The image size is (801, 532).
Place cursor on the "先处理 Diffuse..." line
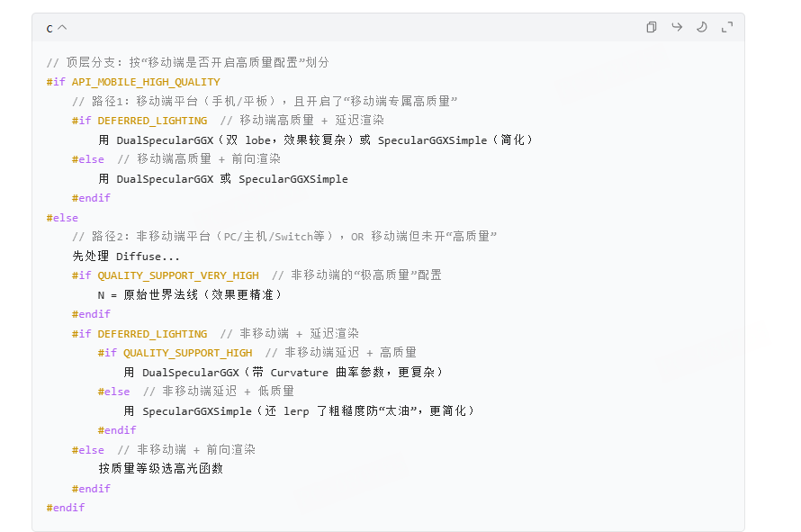pyautogui.click(x=126, y=257)
